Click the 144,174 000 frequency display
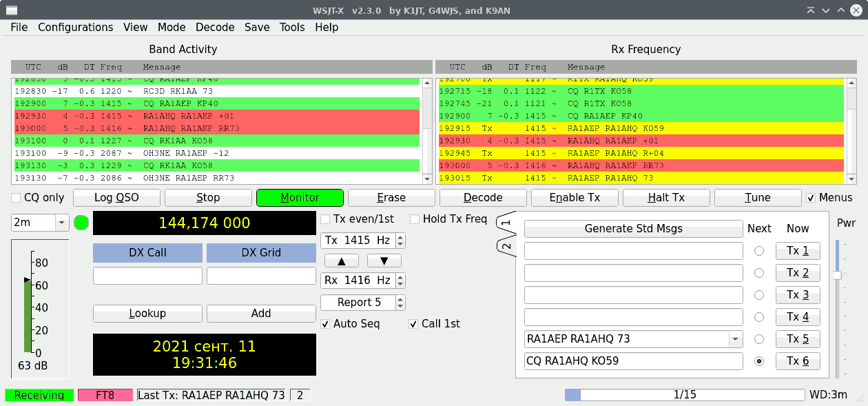Image resolution: width=868 pixels, height=406 pixels. pos(205,223)
